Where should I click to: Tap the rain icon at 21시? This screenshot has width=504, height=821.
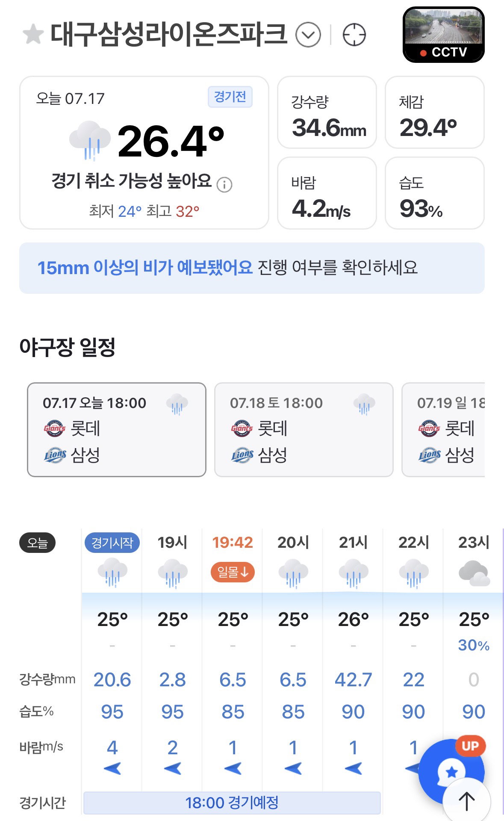pyautogui.click(x=353, y=573)
